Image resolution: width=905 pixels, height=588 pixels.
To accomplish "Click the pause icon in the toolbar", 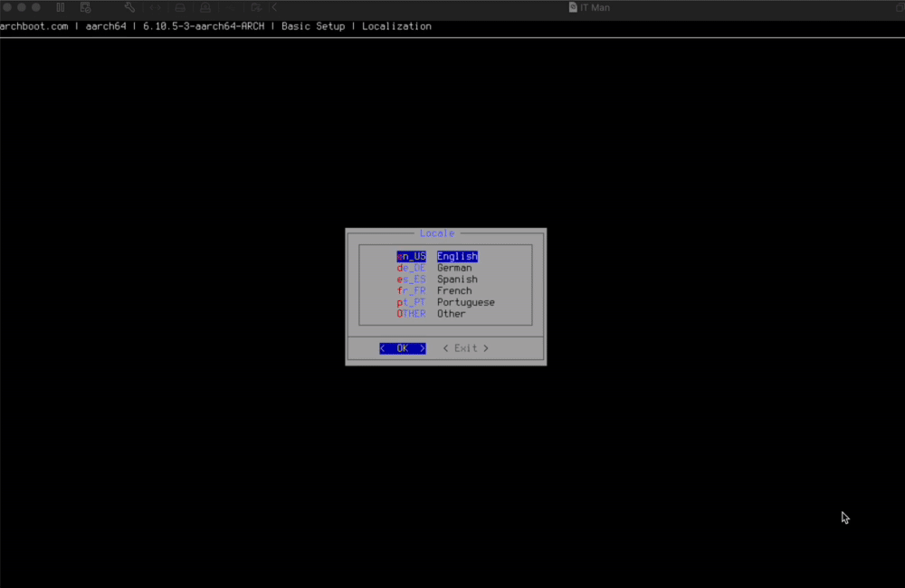I will pyautogui.click(x=60, y=6).
